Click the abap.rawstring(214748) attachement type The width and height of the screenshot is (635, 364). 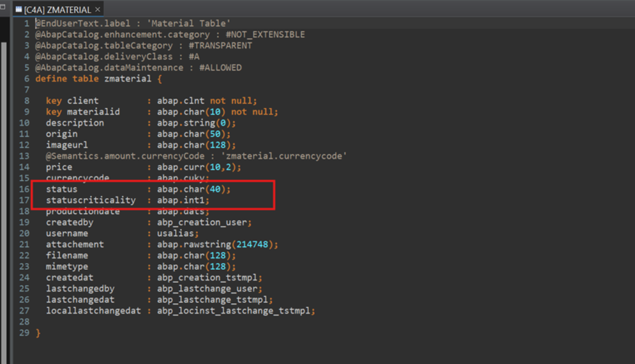click(217, 244)
